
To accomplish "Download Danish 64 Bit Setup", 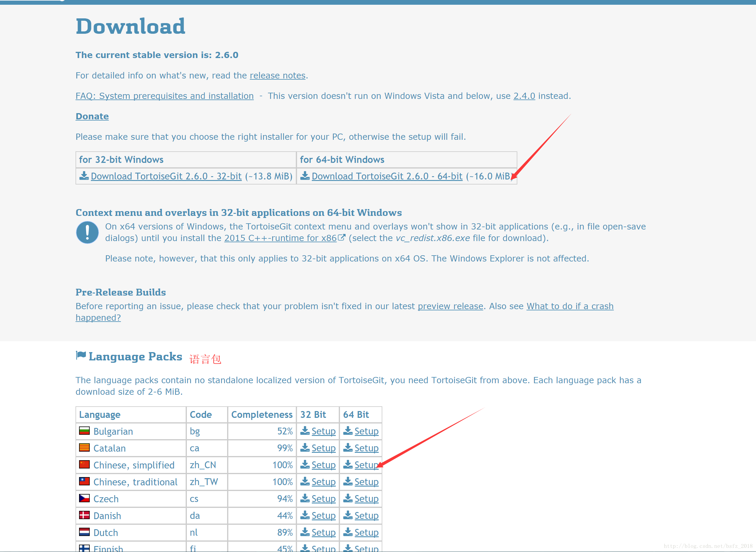I will (x=367, y=516).
